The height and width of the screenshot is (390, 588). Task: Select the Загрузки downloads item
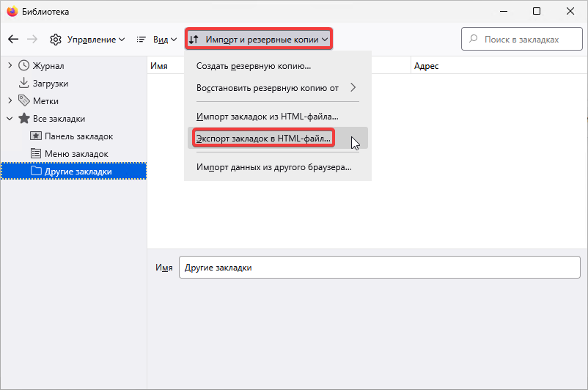50,84
